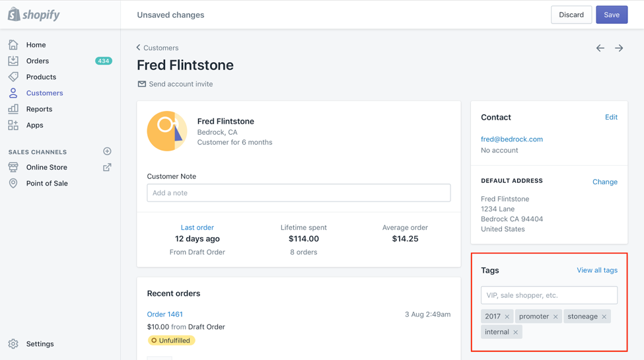
Task: Open Settings gear icon
Action: (13, 343)
